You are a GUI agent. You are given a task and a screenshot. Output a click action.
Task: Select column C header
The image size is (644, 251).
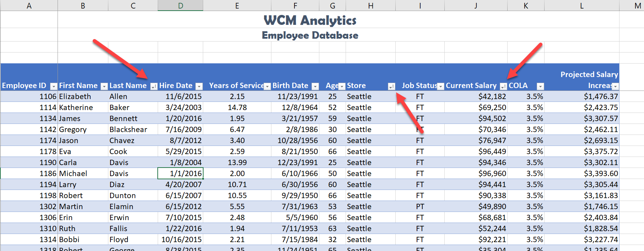[133, 6]
